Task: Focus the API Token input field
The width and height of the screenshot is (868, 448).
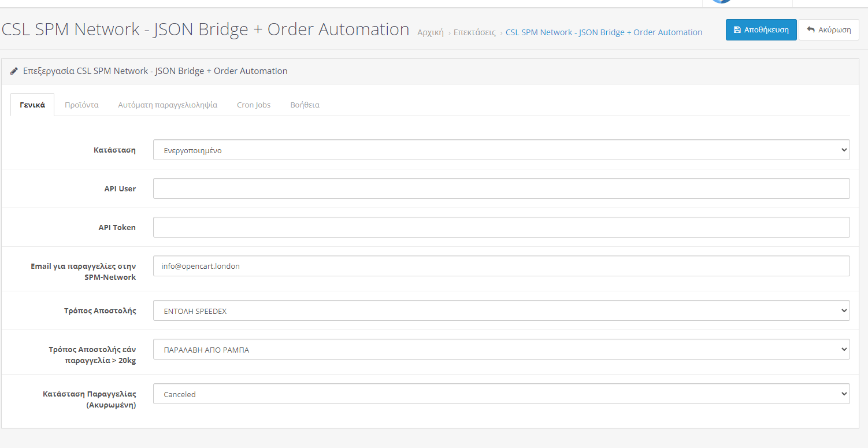Action: (501, 227)
